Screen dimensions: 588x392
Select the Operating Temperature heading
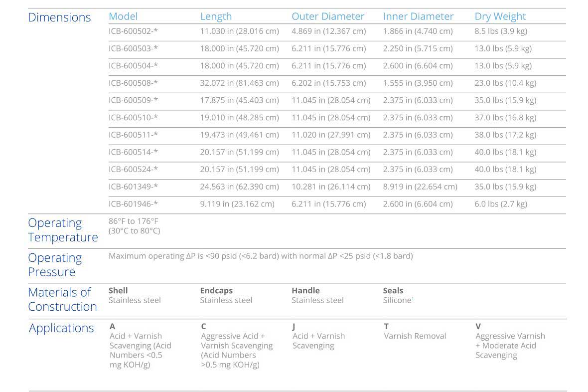pos(63,230)
